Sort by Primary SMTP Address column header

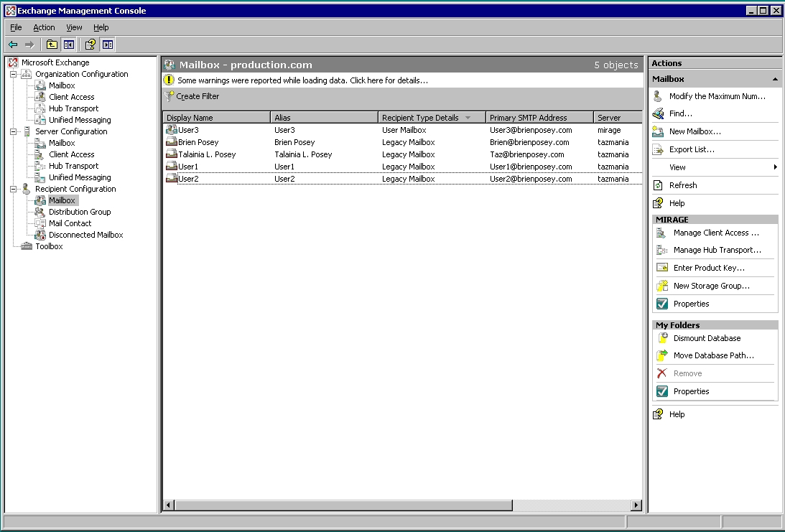tap(539, 118)
